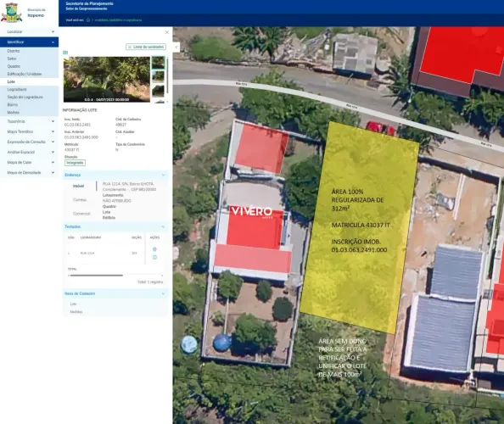The width and height of the screenshot is (504, 424).
Task: Click the Matrícula value 43037 IT in panel
Action: click(x=71, y=150)
